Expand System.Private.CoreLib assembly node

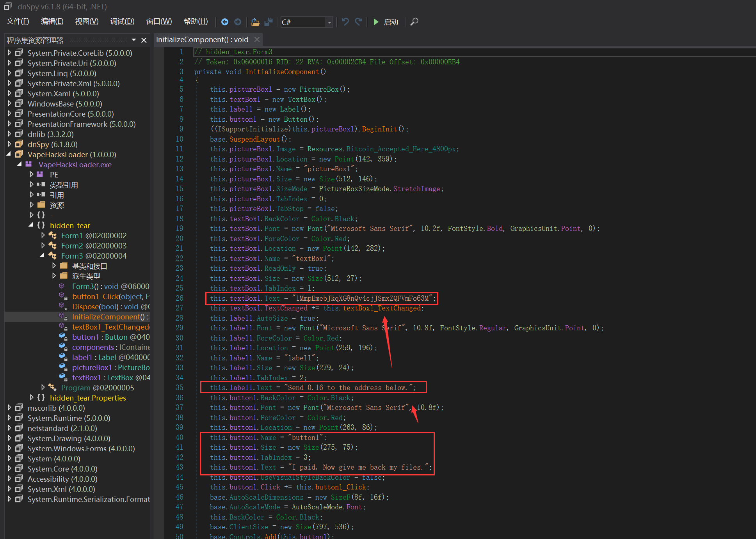pos(10,53)
